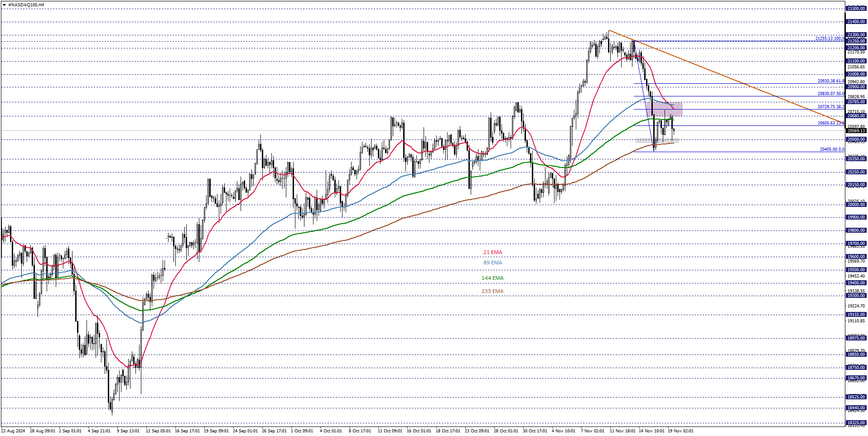868x436 pixels.
Task: Click the 8 Oct 17:01 time axis label
Action: click(360, 431)
